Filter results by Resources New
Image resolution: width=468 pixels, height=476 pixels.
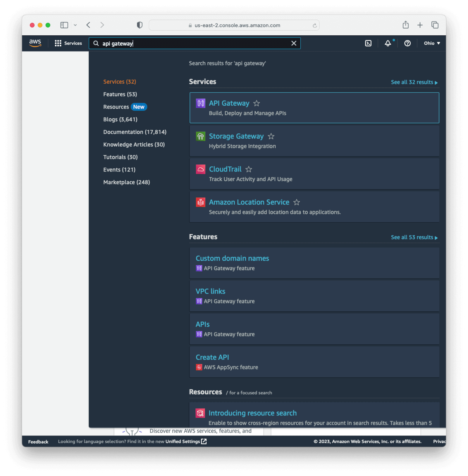click(125, 107)
